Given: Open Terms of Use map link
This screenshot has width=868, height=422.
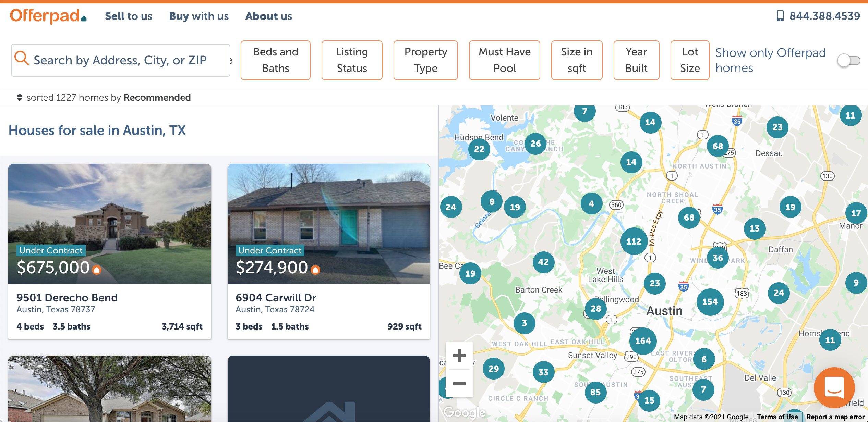Looking at the screenshot, I should 777,417.
